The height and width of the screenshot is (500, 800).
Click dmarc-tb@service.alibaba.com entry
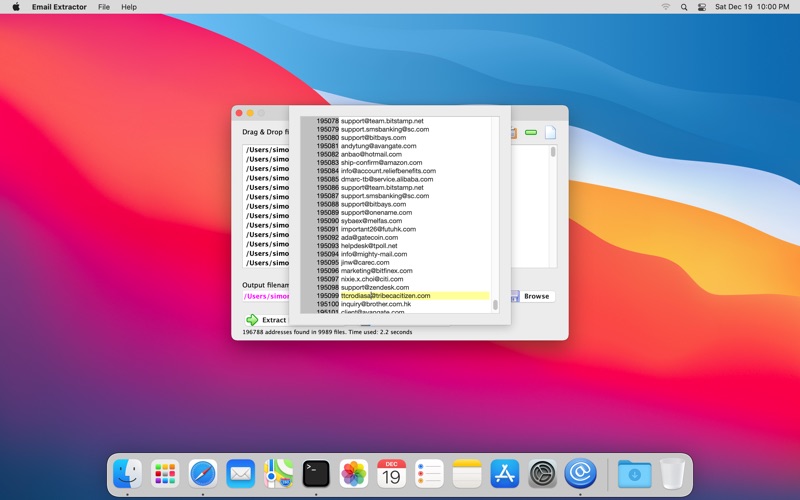(x=387, y=179)
